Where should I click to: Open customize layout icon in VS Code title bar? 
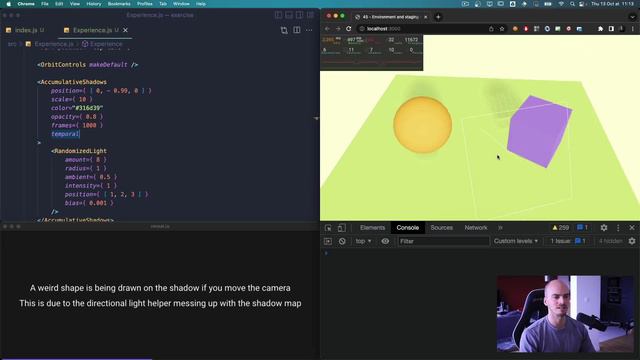[x=310, y=15]
